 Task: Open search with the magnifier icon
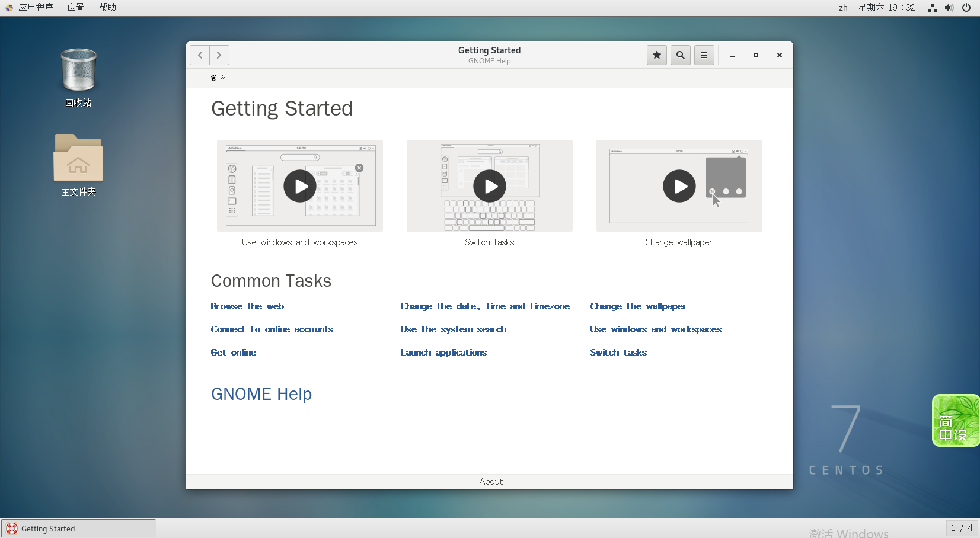click(x=681, y=55)
